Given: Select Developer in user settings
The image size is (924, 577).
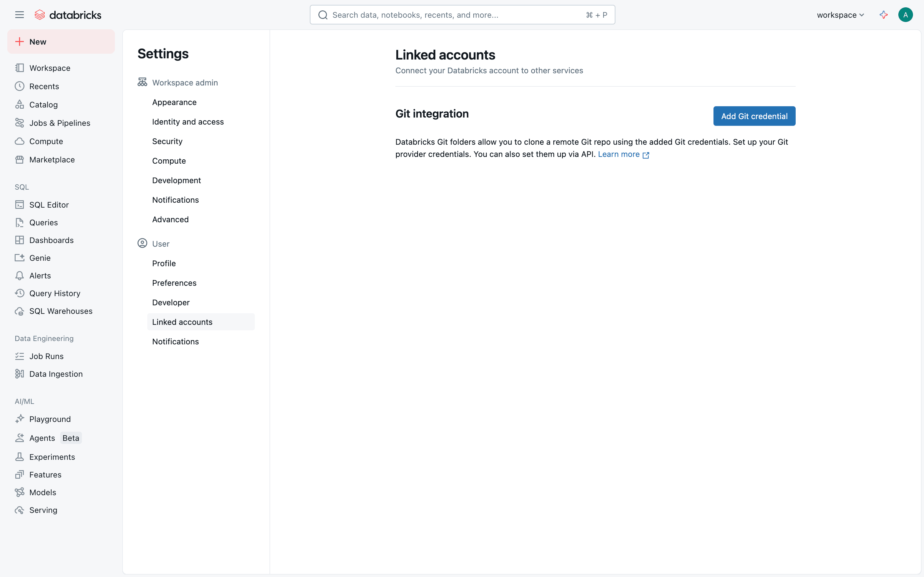Looking at the screenshot, I should (x=171, y=302).
